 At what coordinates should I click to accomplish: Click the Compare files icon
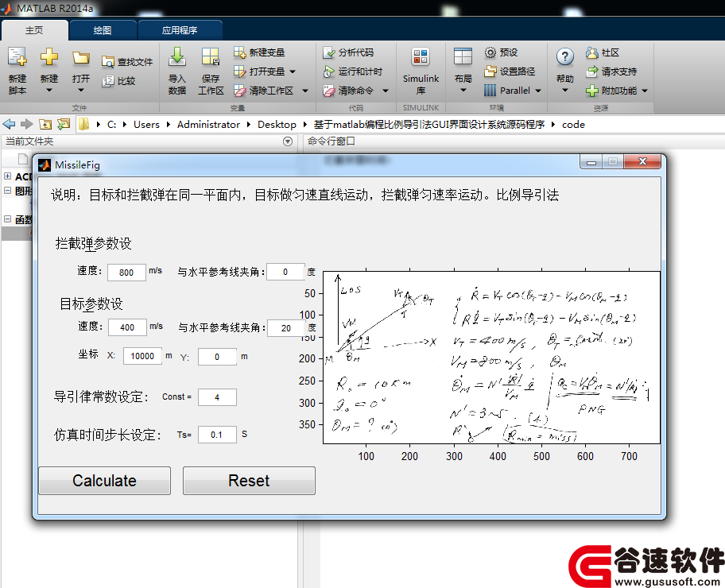coord(108,81)
